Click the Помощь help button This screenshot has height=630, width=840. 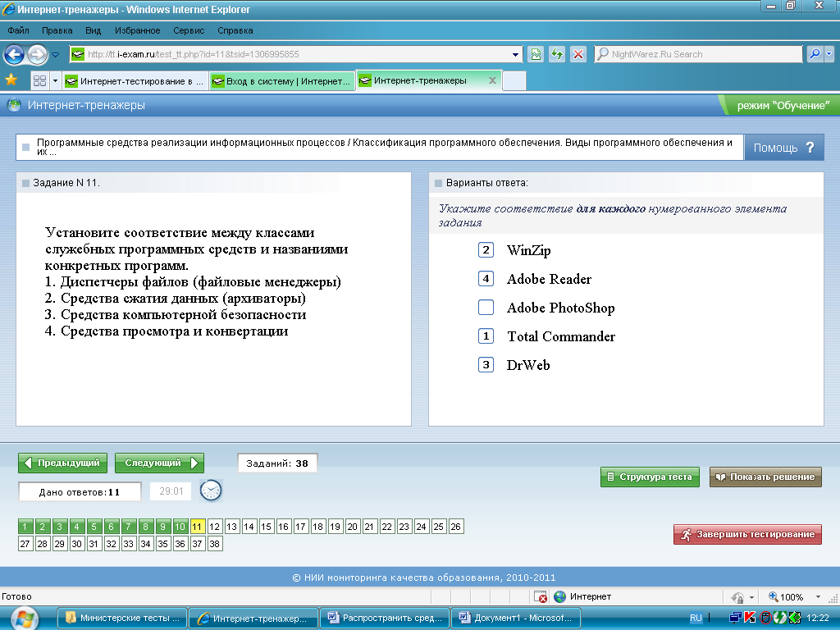783,148
